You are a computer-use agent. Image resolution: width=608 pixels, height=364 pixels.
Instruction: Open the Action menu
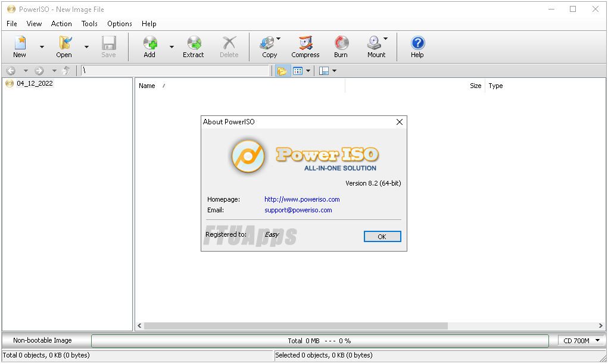[x=61, y=24]
